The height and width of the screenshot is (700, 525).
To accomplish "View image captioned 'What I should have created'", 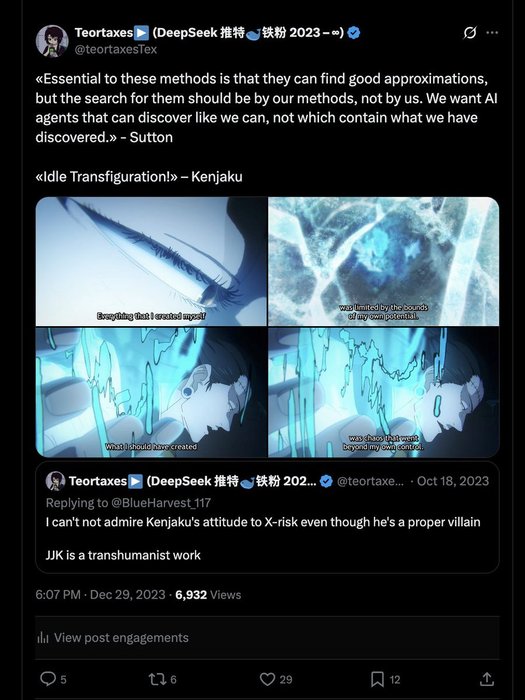I will pos(151,392).
